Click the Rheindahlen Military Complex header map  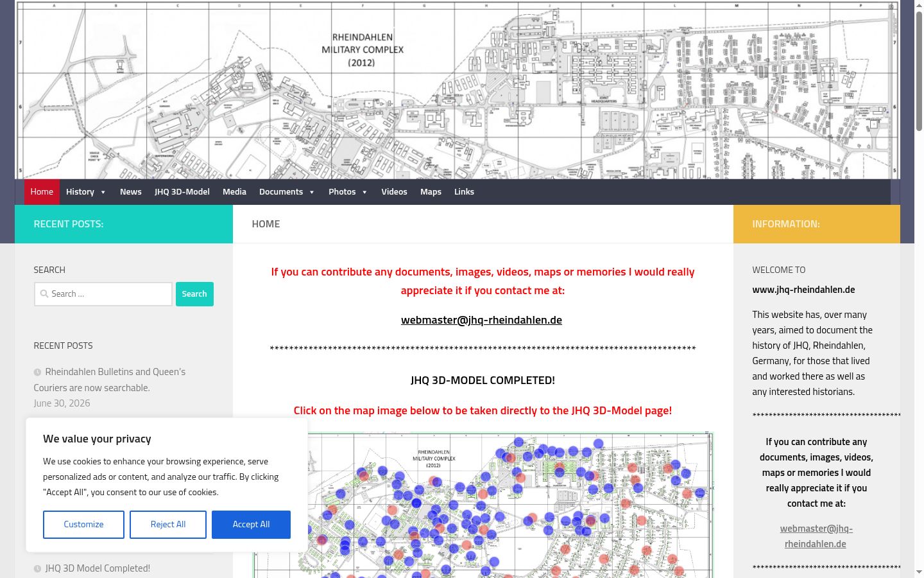coord(457,90)
